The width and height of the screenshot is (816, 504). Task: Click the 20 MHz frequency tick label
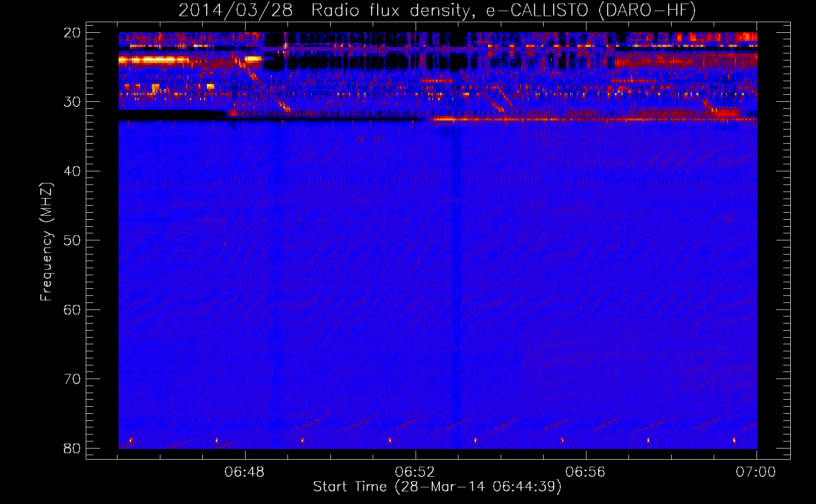click(72, 33)
